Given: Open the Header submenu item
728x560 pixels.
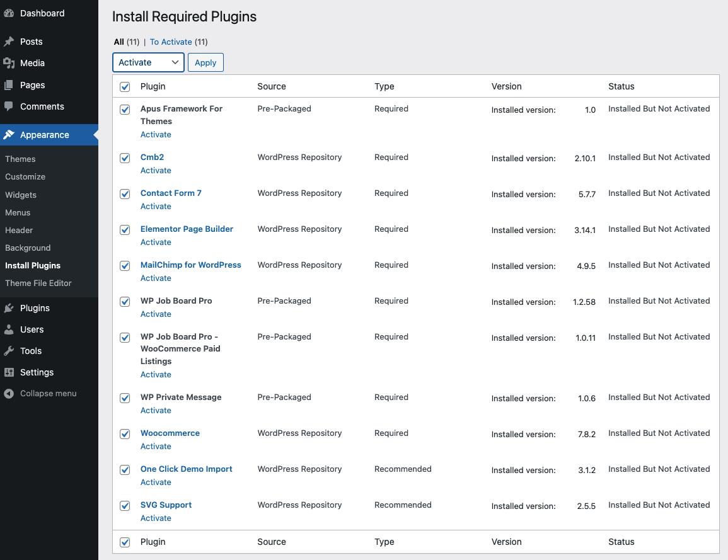Looking at the screenshot, I should tap(19, 230).
